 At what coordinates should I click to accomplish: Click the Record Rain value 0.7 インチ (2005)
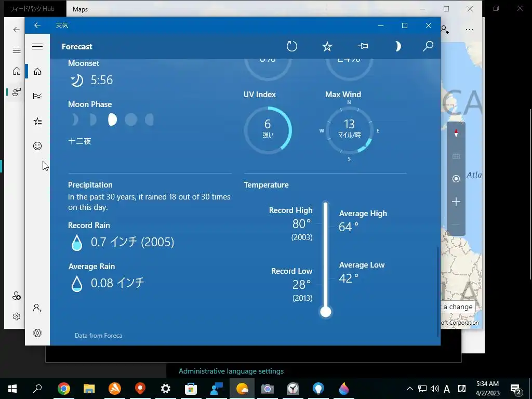132,242
